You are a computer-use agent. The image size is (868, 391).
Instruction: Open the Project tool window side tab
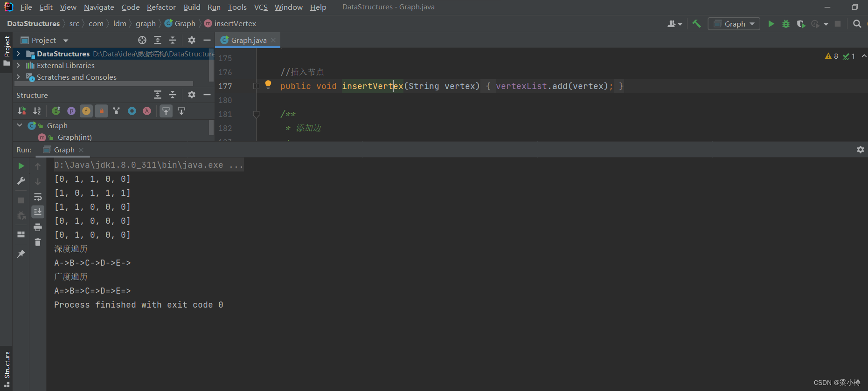tap(7, 50)
